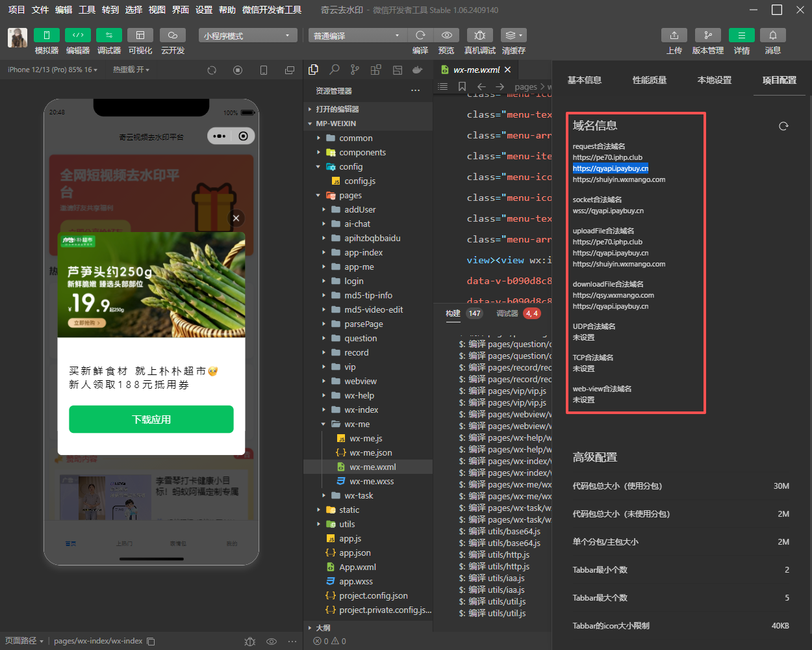Toggle the 调试器 debugger panel

(109, 35)
